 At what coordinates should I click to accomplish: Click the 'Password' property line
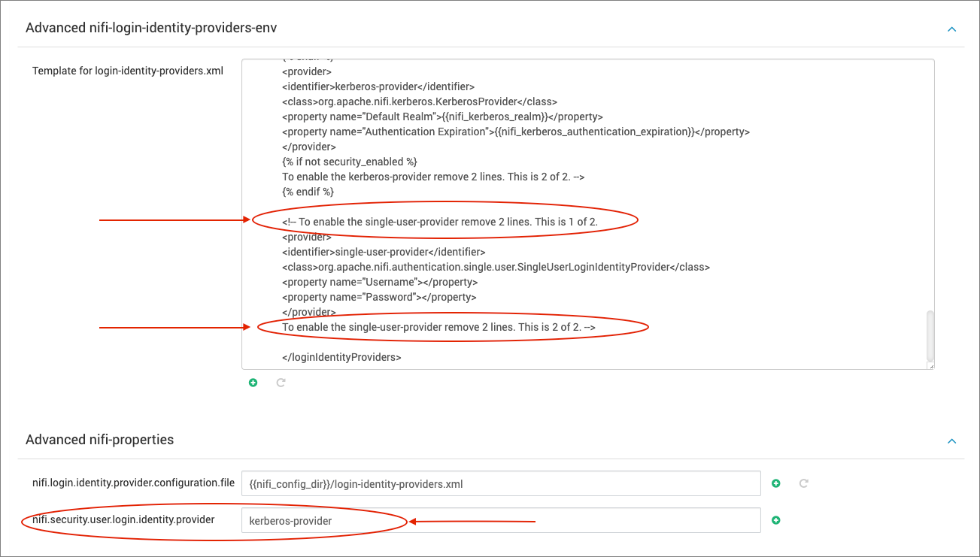coord(380,297)
